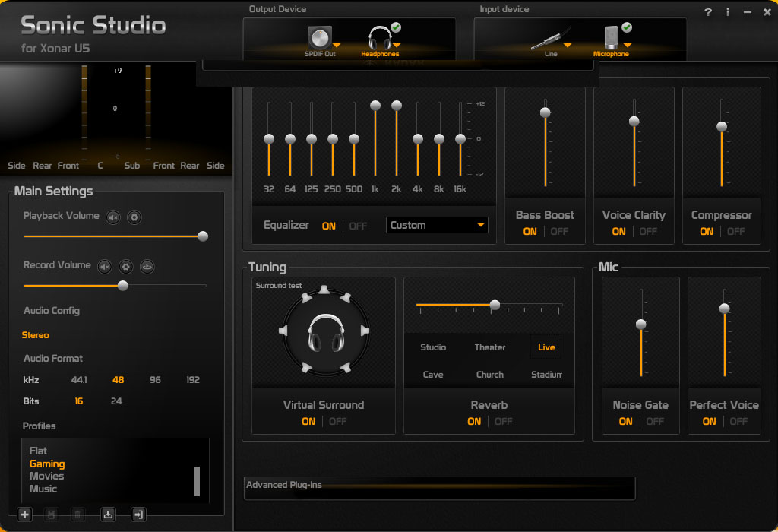Viewport: 778px width, 532px height.
Task: Select the Movies profile
Action: point(46,477)
